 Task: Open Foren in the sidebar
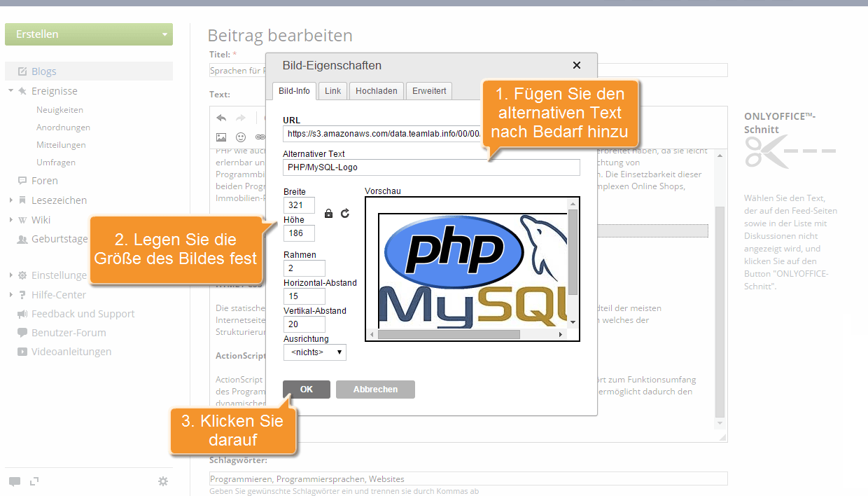click(x=45, y=181)
